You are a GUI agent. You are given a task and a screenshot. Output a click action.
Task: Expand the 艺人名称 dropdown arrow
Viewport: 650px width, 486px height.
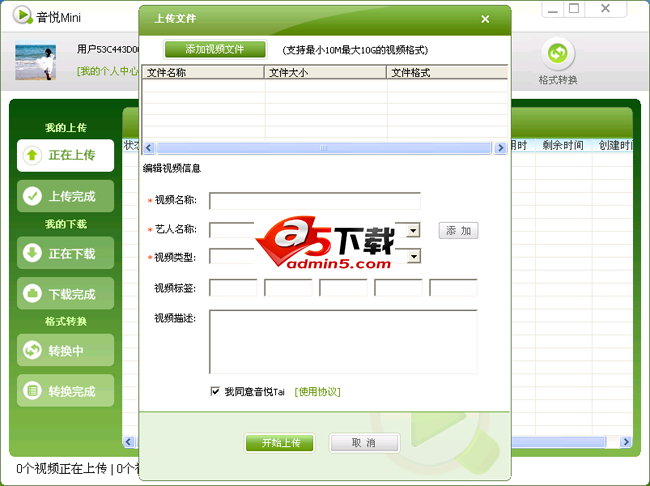pos(413,230)
